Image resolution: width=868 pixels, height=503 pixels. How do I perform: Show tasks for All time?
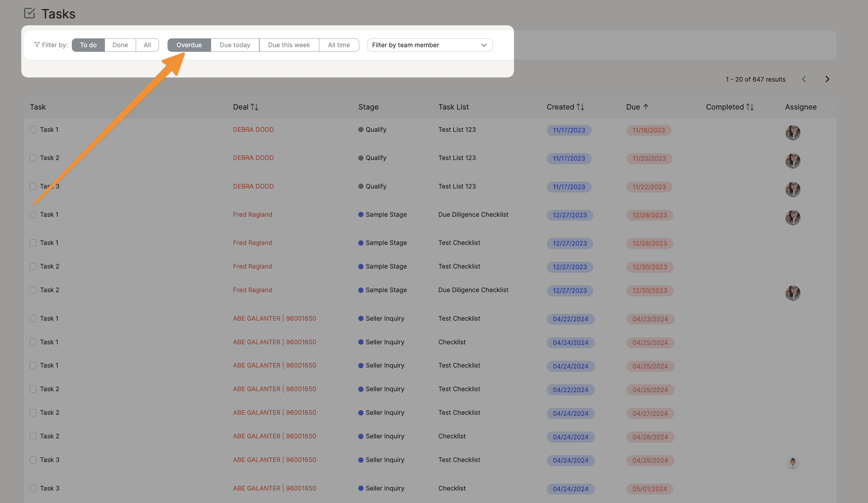[x=339, y=45]
